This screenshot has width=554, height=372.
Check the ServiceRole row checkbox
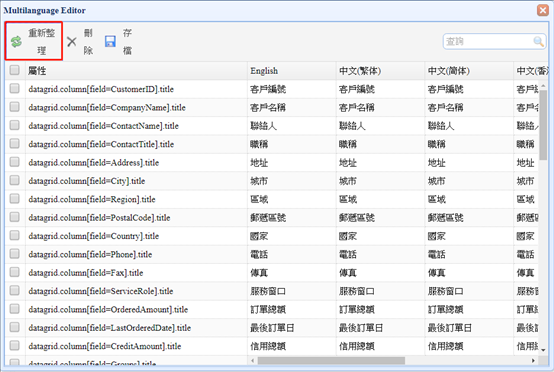[x=14, y=290]
